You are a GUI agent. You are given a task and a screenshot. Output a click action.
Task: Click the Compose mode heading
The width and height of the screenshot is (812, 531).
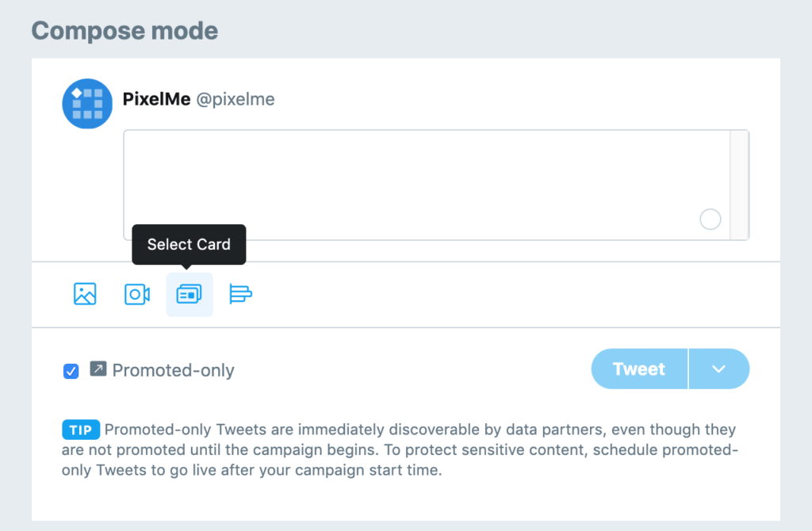124,31
